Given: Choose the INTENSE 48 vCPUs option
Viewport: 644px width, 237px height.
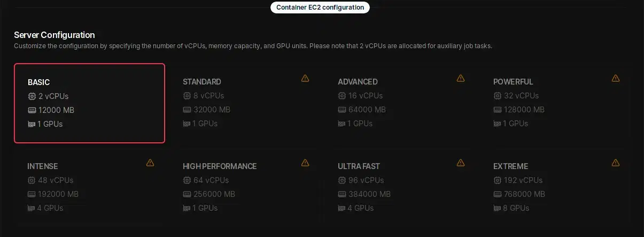Looking at the screenshot, I should coord(89,187).
